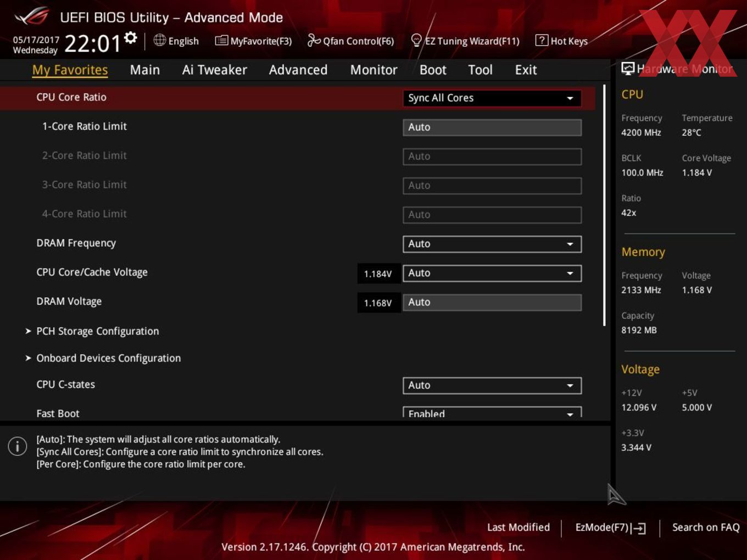The image size is (747, 560).
Task: Click CPU frequency value 4200 MHz
Action: (x=641, y=132)
